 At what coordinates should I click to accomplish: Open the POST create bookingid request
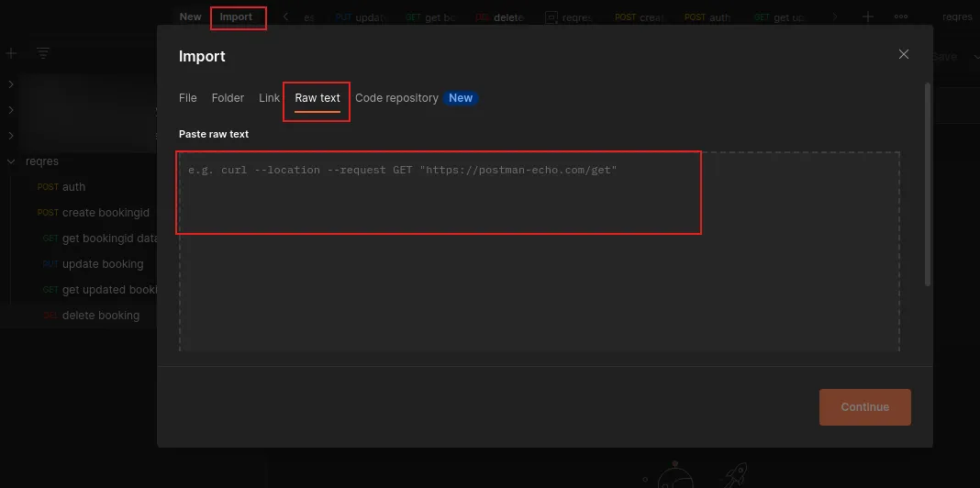tap(93, 213)
